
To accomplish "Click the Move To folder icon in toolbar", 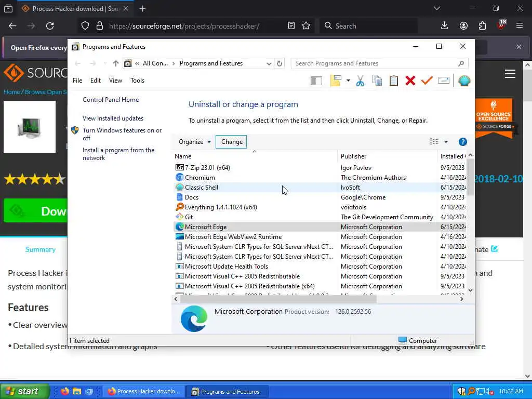I will (336, 81).
